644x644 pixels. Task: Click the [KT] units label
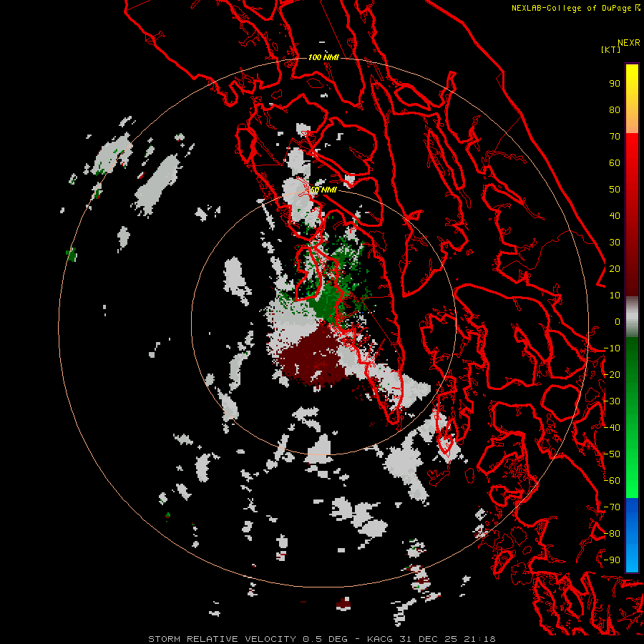611,49
